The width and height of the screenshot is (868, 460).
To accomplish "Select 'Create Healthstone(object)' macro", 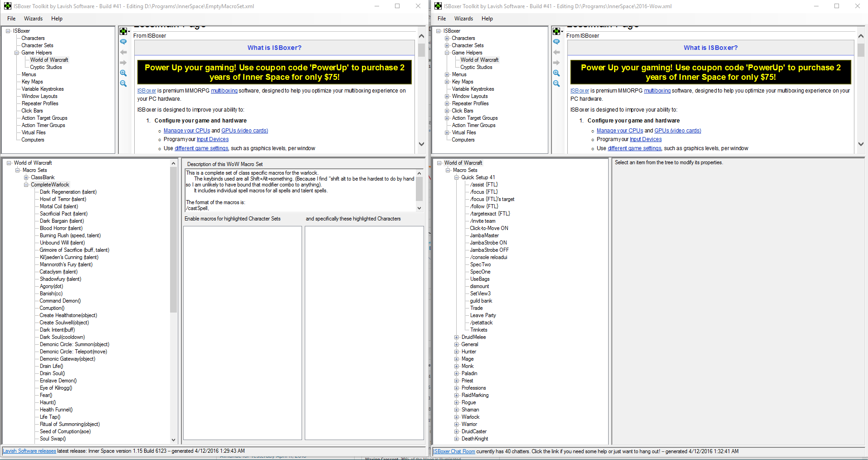I will click(x=68, y=315).
